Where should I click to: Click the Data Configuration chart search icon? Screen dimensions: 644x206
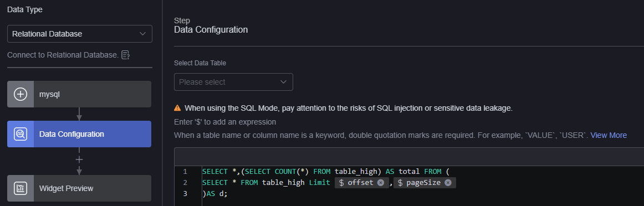(x=21, y=134)
